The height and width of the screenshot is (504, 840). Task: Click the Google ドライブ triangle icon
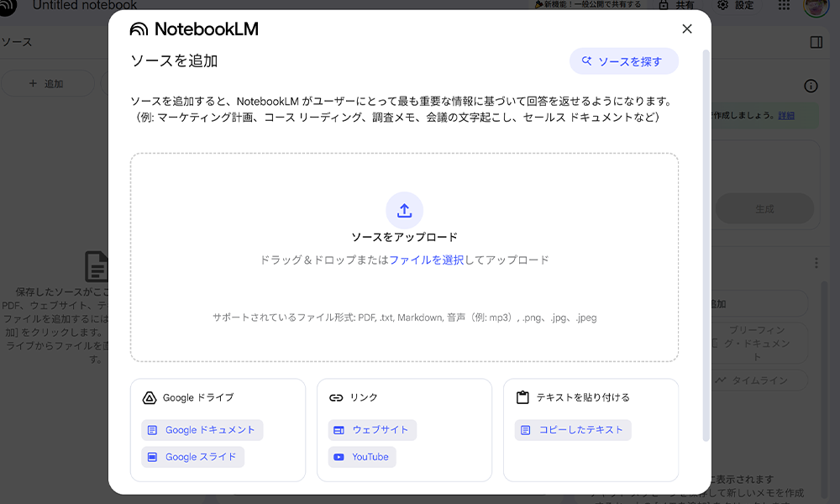point(150,397)
